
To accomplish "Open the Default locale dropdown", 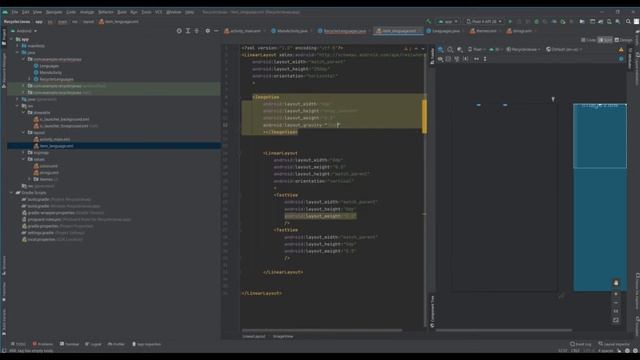I will point(564,49).
